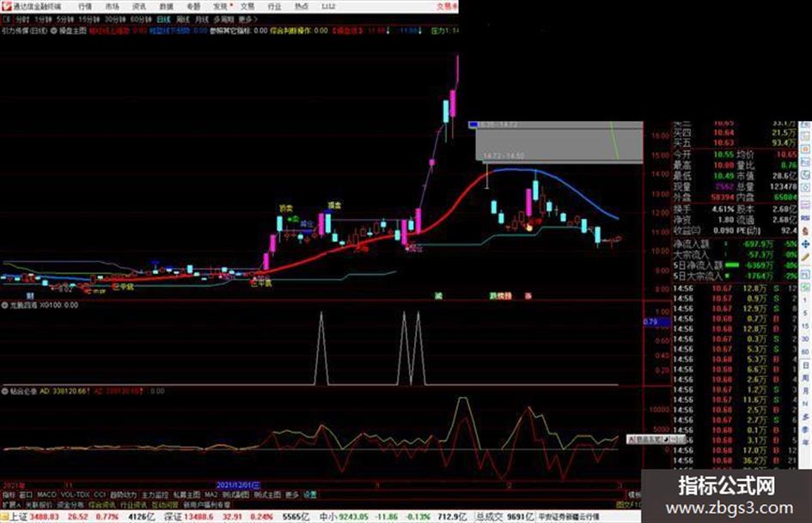Select the 指标 tab in bottom bar
This screenshot has height=523, width=812.
click(x=9, y=495)
